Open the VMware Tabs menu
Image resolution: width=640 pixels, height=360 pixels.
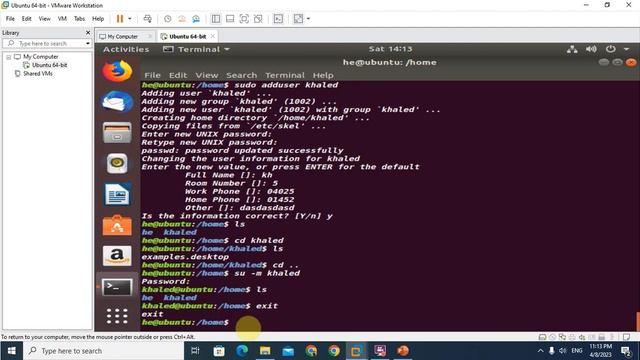79,19
